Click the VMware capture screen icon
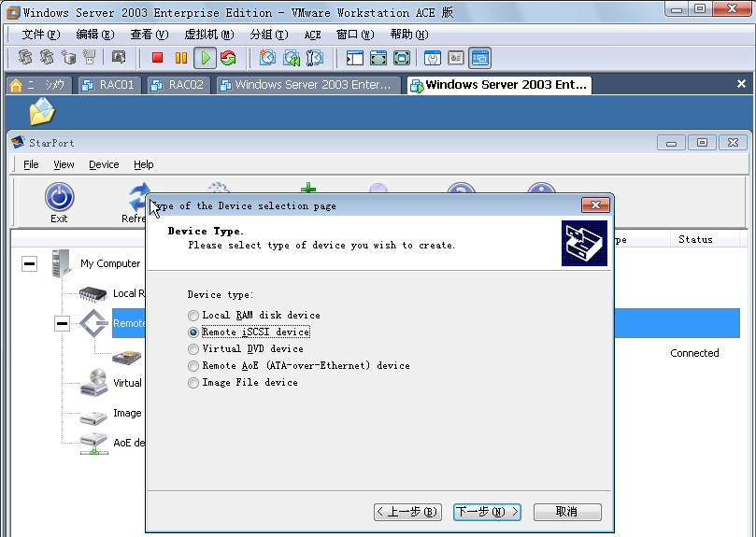Viewport: 756px width, 537px height. (119, 57)
